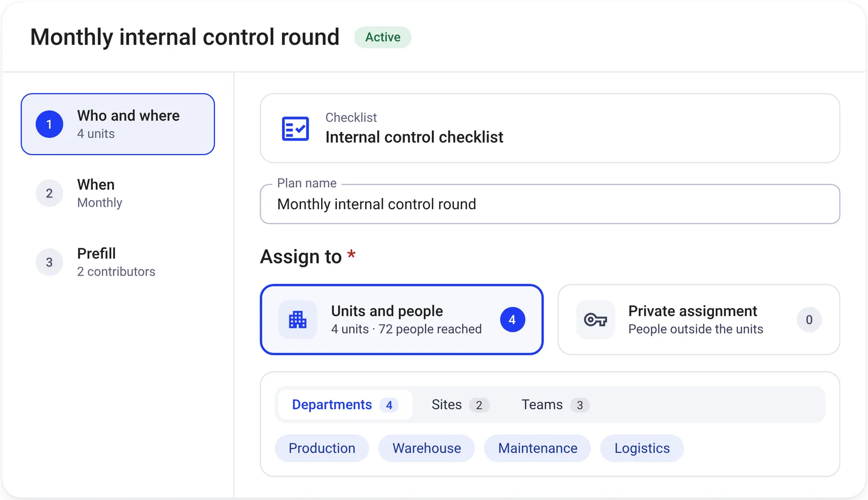Go to the When step
The height and width of the screenshot is (500, 868).
coord(118,193)
